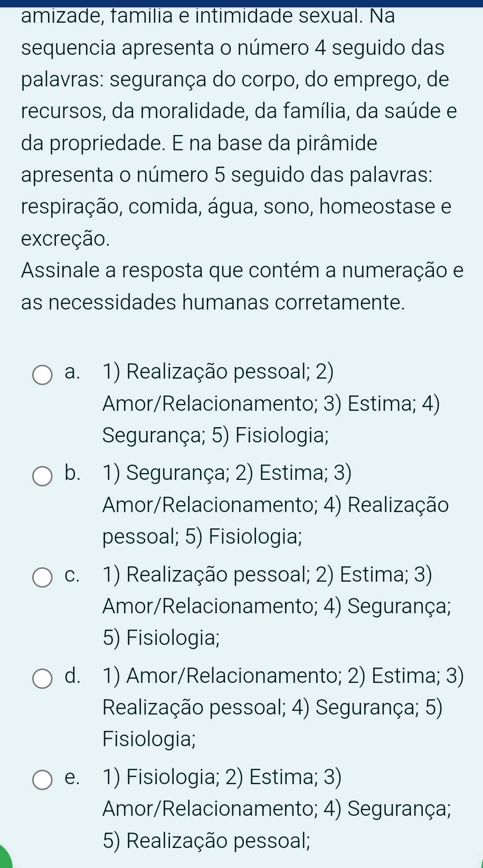The height and width of the screenshot is (868, 483).
Task: Tap the dark blue header bar at top
Action: pos(241,3)
